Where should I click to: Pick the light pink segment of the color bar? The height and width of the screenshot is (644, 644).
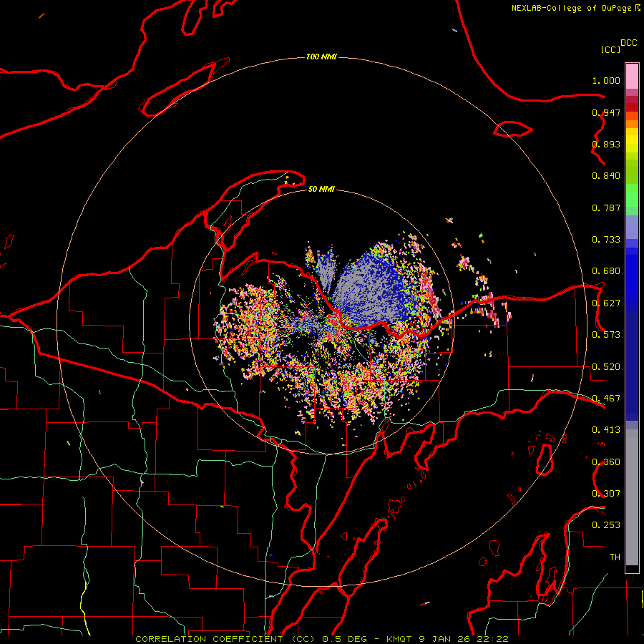tap(632, 77)
